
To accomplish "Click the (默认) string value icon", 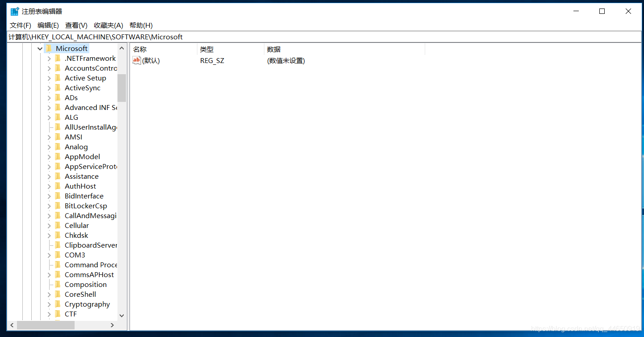I will 137,60.
